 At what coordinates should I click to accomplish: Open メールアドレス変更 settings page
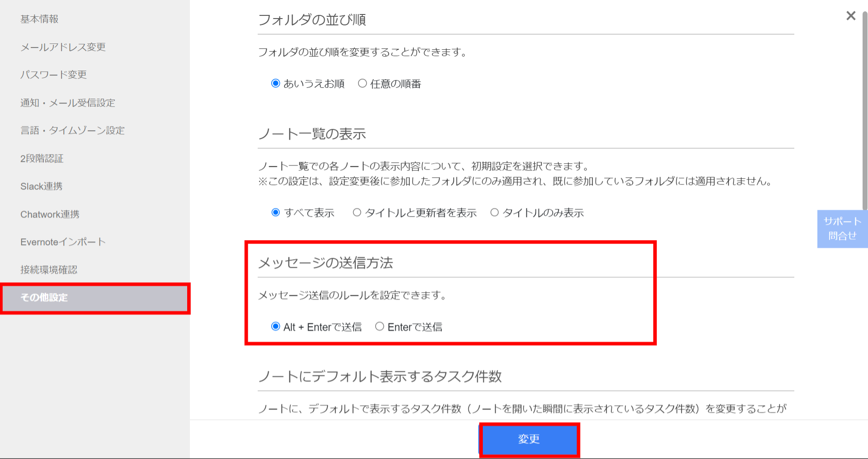63,47
